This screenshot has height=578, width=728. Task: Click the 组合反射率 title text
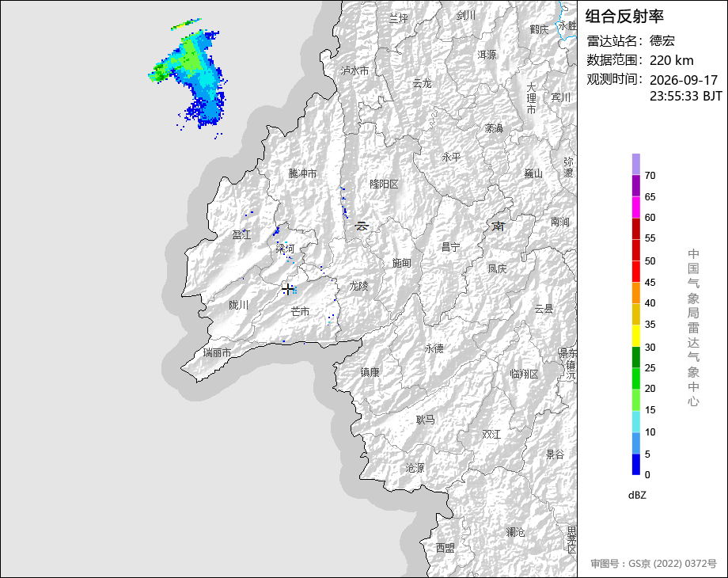tap(624, 17)
